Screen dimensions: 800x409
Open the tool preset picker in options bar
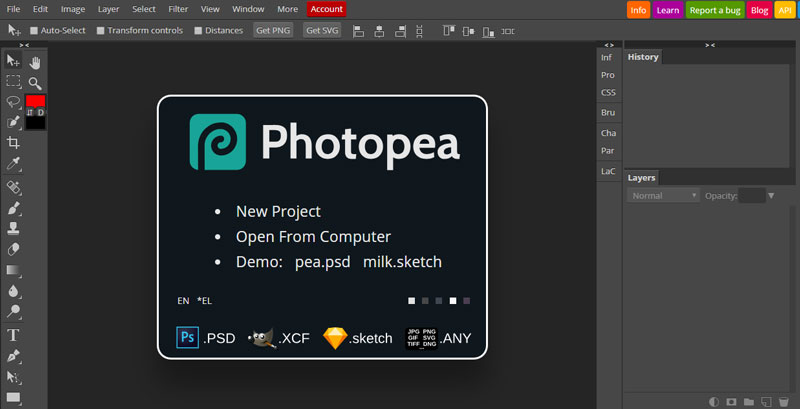(14, 30)
